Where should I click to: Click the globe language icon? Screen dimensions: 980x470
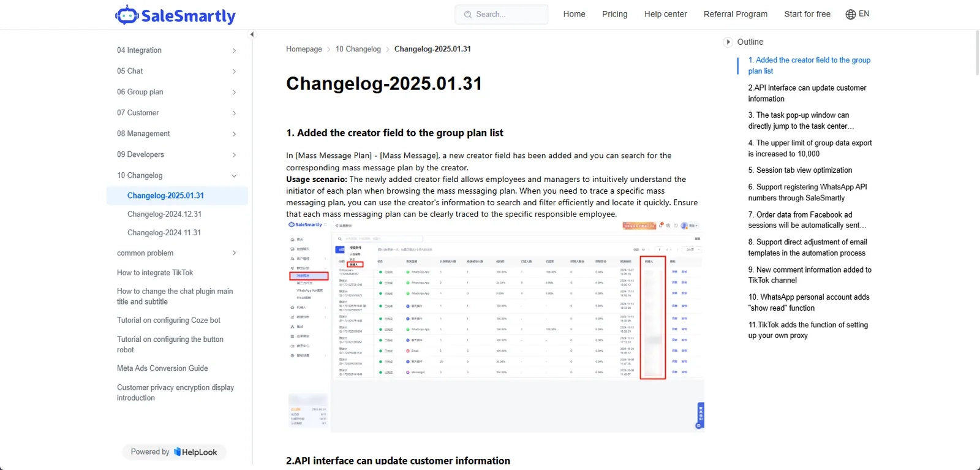851,14
